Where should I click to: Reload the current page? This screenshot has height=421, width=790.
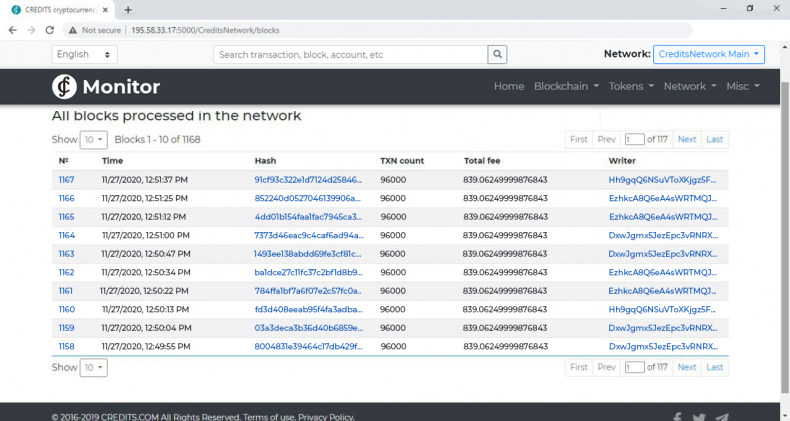(49, 30)
